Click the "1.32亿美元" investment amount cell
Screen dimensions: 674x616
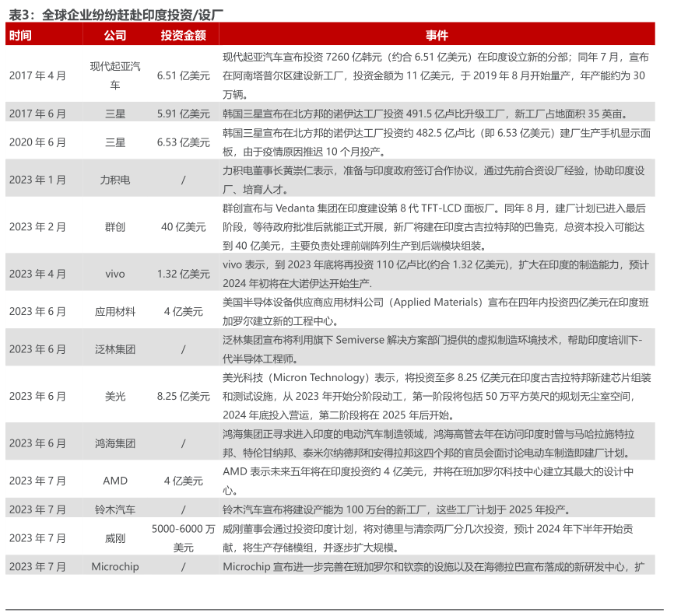click(x=183, y=274)
